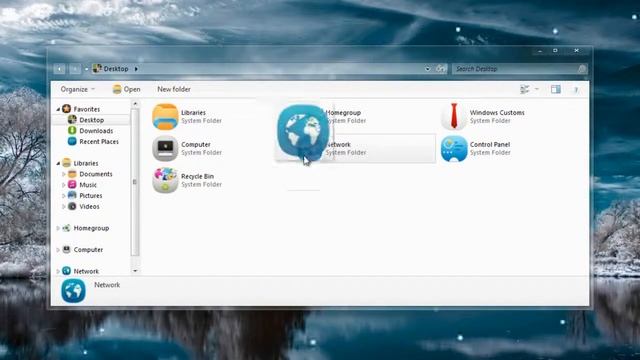Click the navigation pane scrollbar thumb
The width and height of the screenshot is (640, 360).
coord(135,182)
